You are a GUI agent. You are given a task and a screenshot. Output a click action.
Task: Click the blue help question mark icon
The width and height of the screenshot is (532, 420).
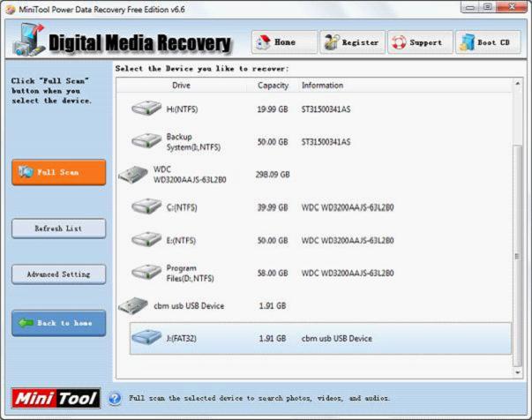(115, 398)
